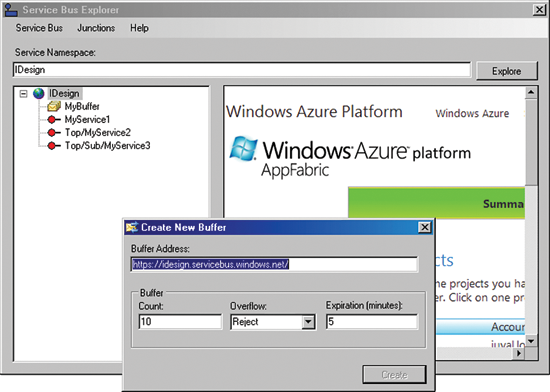Click the browser pane scroll down arrow
The image size is (550, 392).
tap(531, 341)
